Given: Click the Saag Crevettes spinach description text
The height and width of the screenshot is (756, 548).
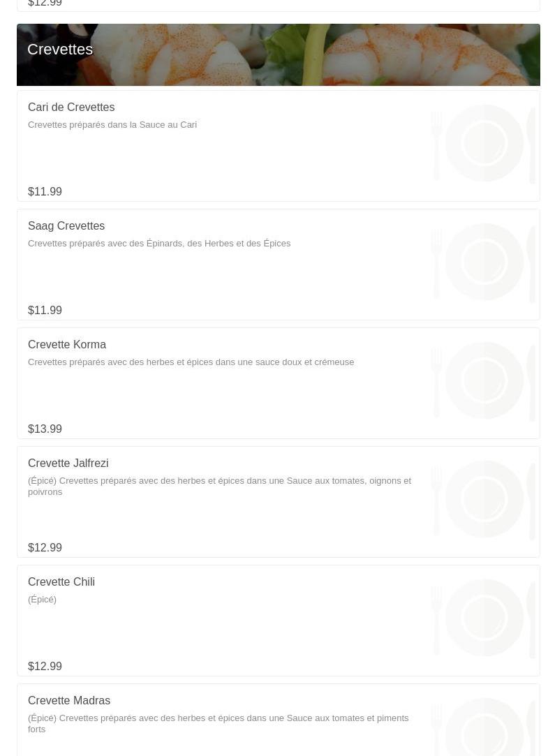Looking at the screenshot, I should 159,244.
